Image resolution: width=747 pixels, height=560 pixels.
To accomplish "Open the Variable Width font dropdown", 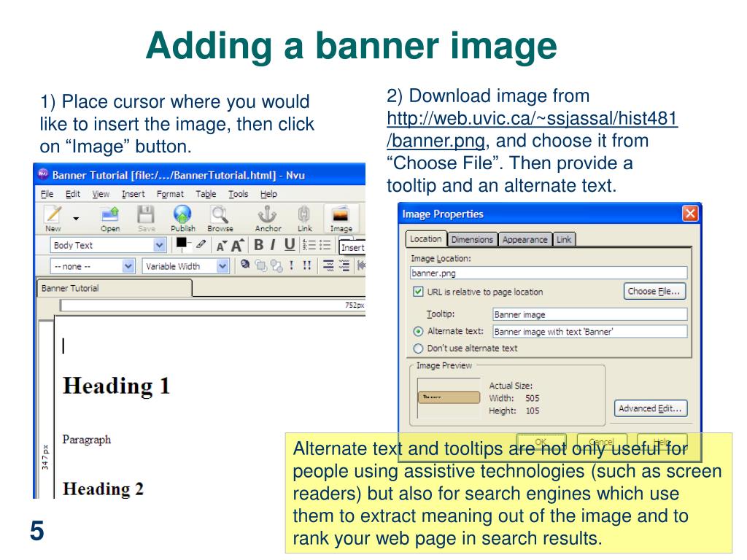I will (x=222, y=266).
